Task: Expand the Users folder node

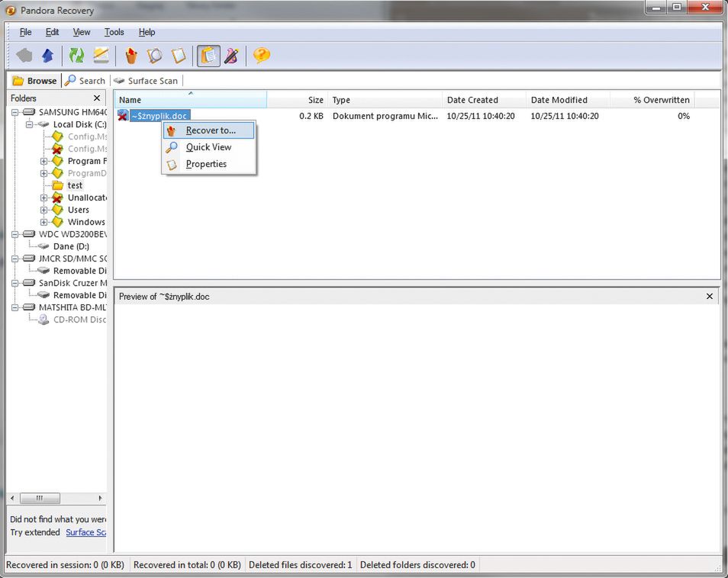Action: 43,210
